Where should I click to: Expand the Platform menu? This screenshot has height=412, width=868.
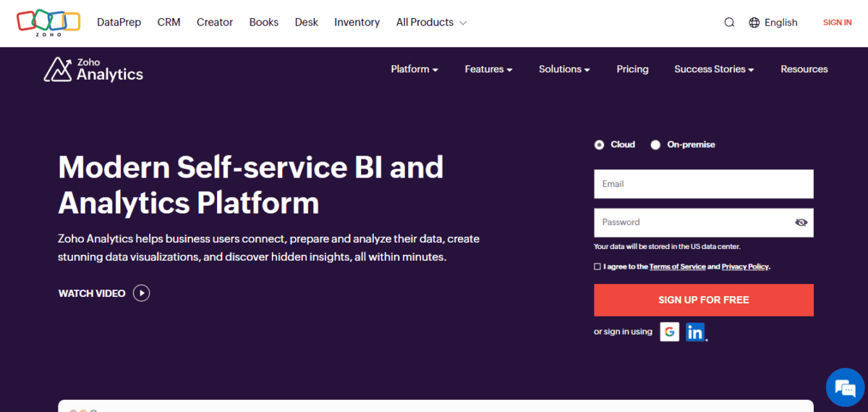coord(414,69)
